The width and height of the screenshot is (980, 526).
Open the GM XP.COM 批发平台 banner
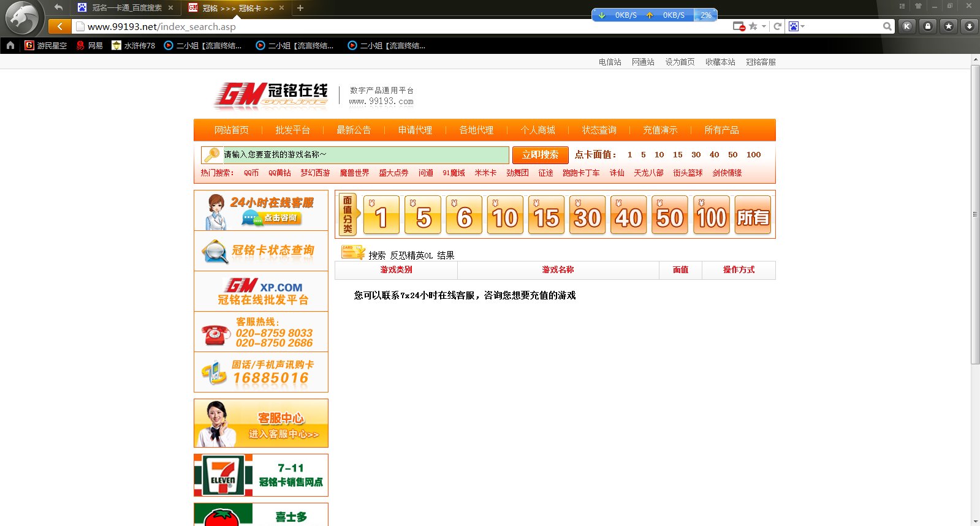click(261, 291)
